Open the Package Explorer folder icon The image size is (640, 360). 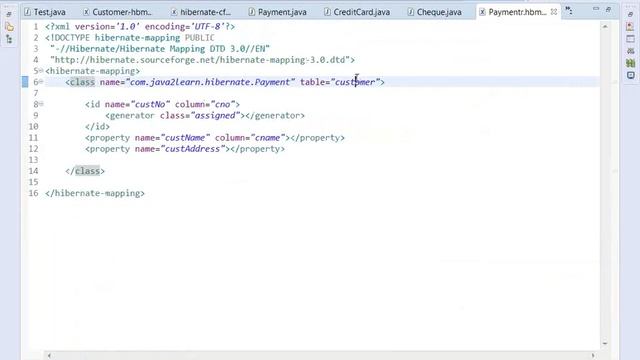9,27
